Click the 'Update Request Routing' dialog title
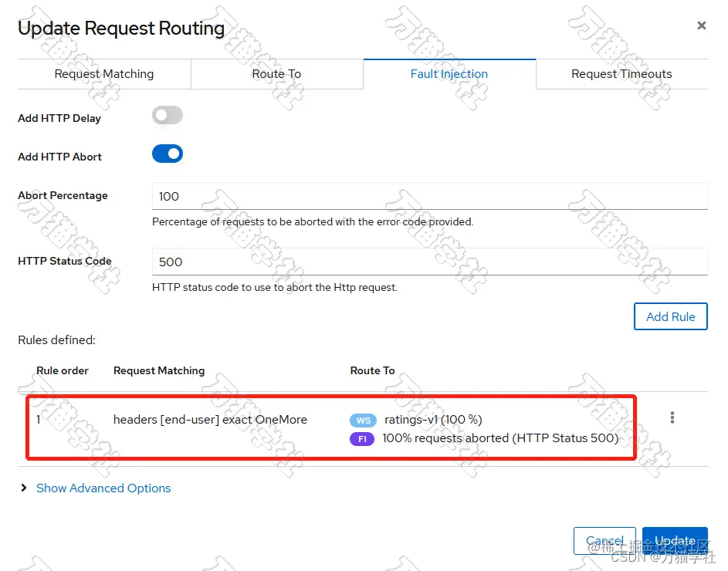This screenshot has height=571, width=728. 121,29
